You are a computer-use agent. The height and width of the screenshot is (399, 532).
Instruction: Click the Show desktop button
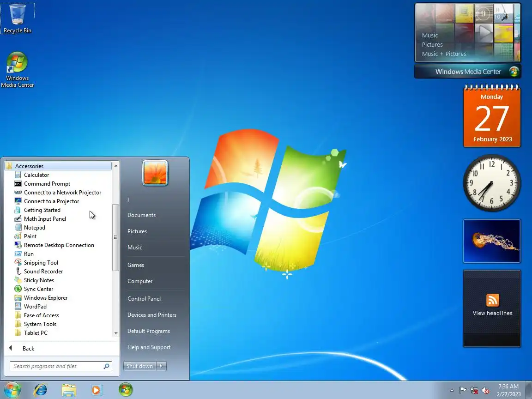529,390
